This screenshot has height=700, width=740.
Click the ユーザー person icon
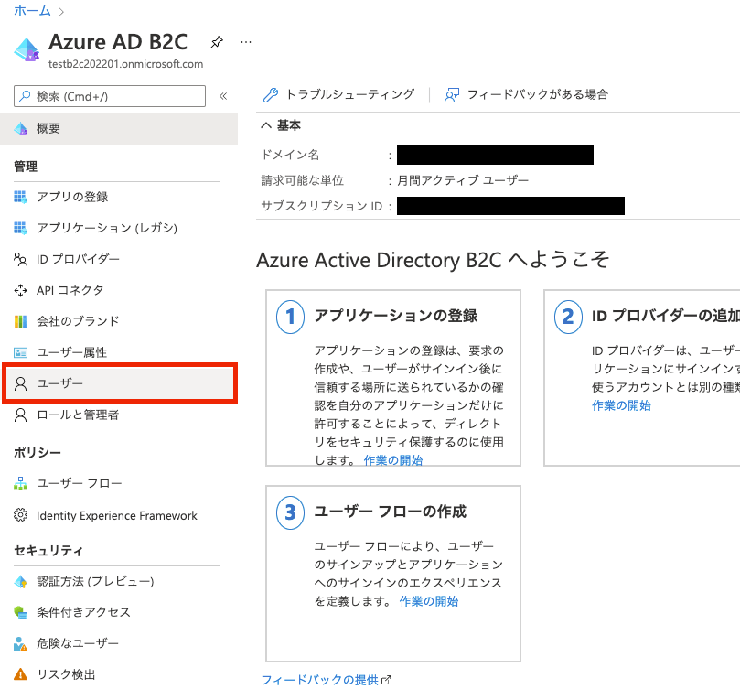point(20,383)
